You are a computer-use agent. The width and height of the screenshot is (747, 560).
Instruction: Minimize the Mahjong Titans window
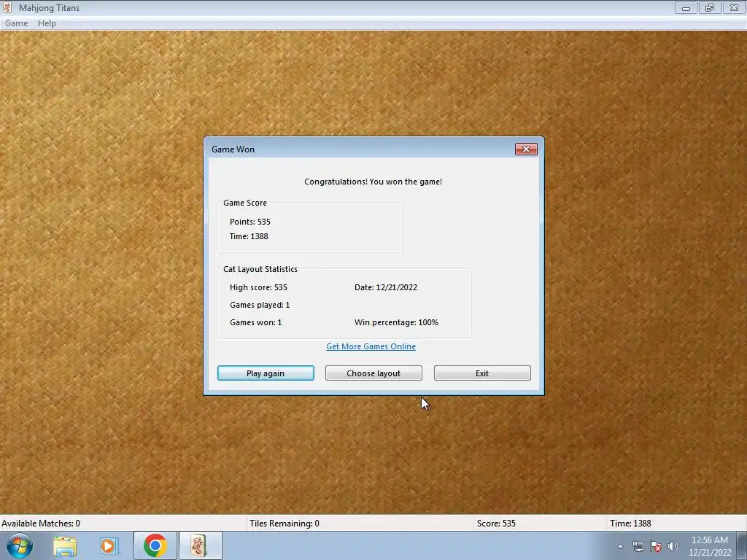coord(686,7)
